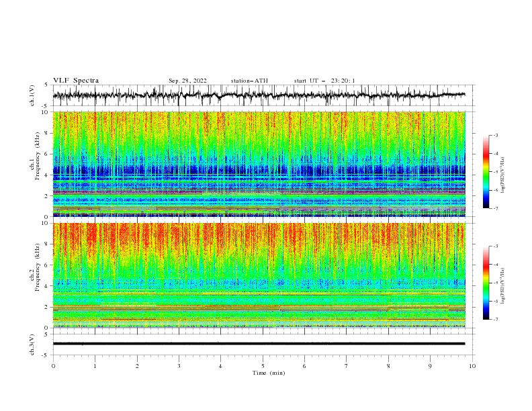The height and width of the screenshot is (411, 532).
Task: Click the "10" tick on the time axis
Action: [472, 366]
